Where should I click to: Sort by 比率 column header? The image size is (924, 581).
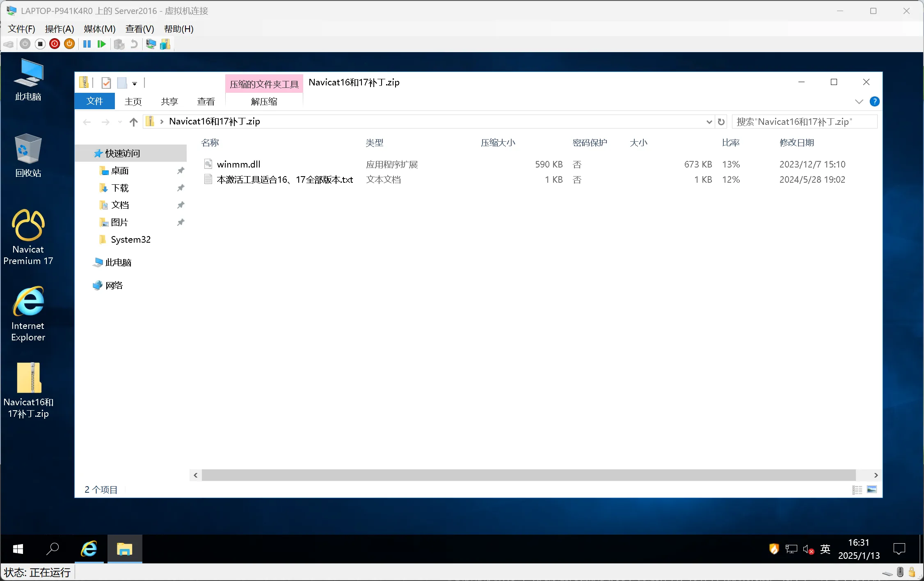click(731, 143)
